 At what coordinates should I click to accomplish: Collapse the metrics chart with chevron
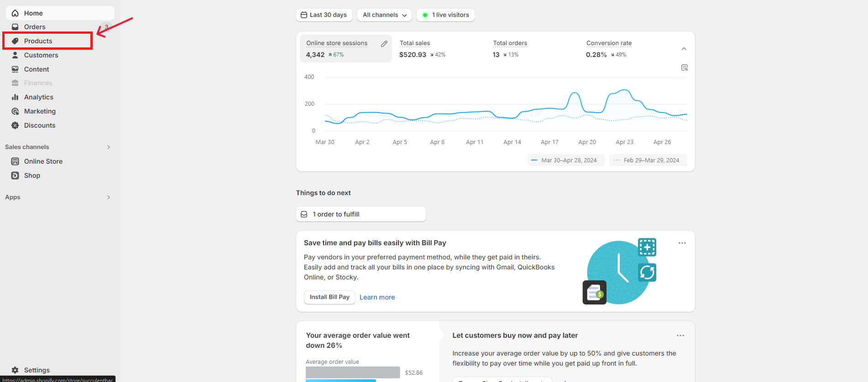(x=684, y=49)
